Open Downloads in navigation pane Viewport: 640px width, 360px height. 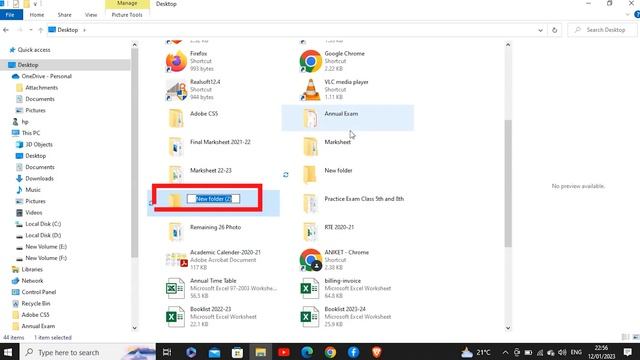click(x=39, y=178)
